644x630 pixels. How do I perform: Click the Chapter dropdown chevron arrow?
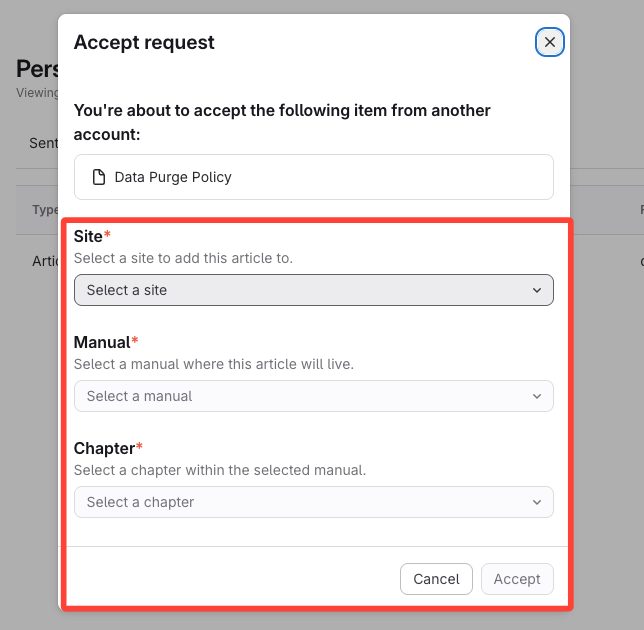(537, 502)
